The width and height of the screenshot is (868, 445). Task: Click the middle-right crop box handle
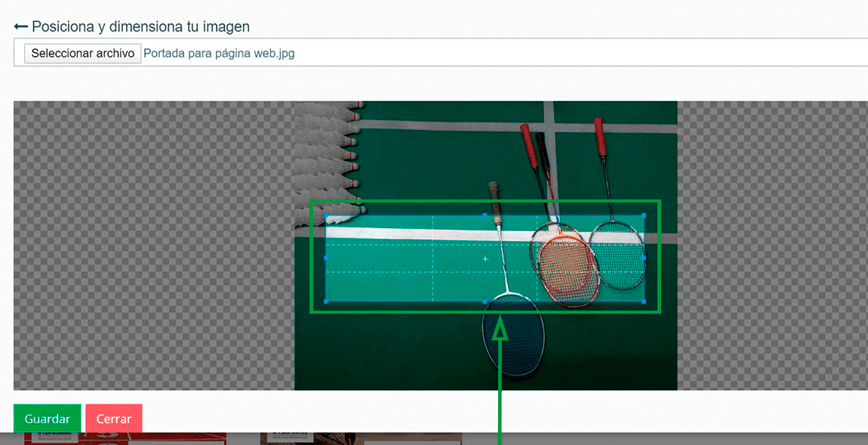[x=643, y=258]
